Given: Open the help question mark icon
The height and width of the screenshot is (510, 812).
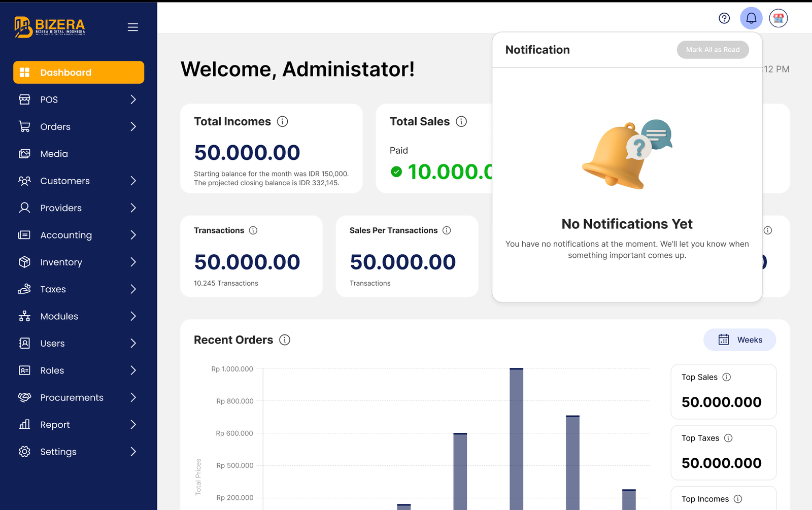Looking at the screenshot, I should tap(724, 18).
